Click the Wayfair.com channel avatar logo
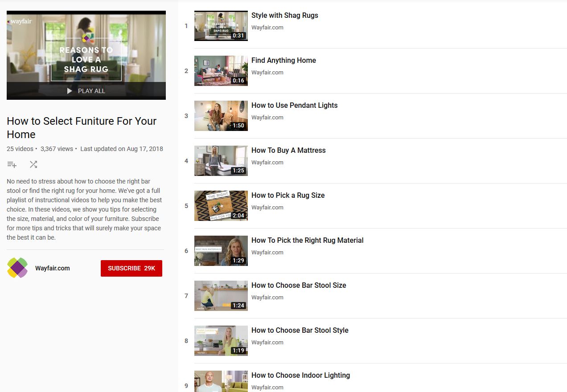This screenshot has width=567, height=392. [17, 268]
